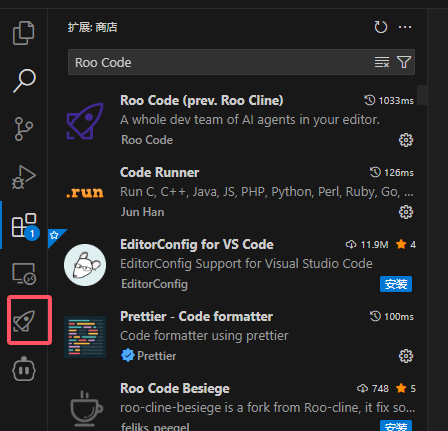The image size is (448, 431).
Task: Open the robot chat assistant icon
Action: click(x=24, y=369)
